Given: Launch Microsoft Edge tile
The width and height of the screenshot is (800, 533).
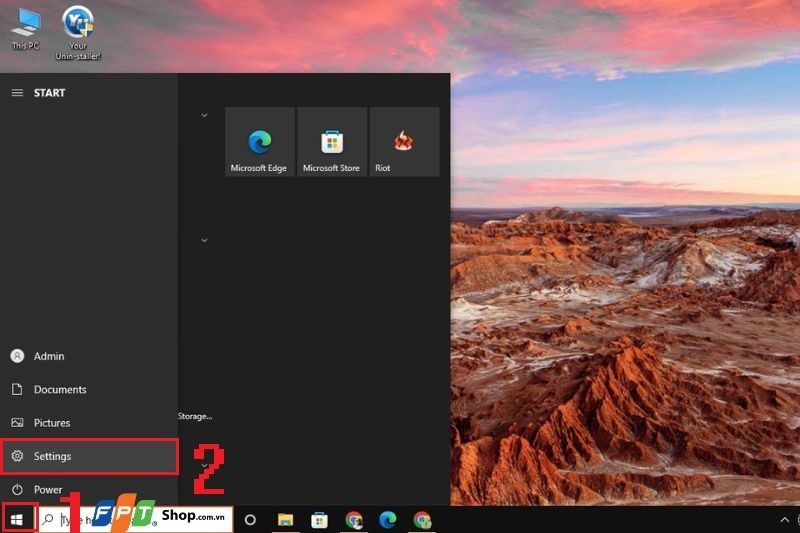Looking at the screenshot, I should pyautogui.click(x=260, y=142).
